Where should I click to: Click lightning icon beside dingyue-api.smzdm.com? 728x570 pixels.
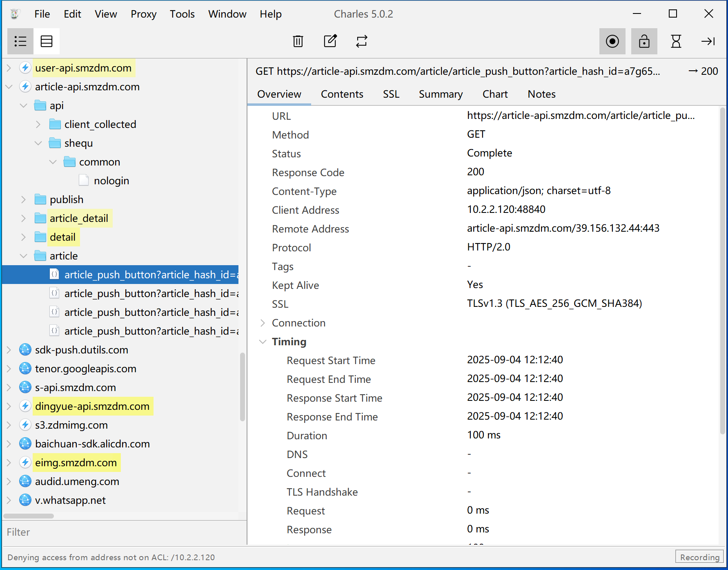coord(25,406)
